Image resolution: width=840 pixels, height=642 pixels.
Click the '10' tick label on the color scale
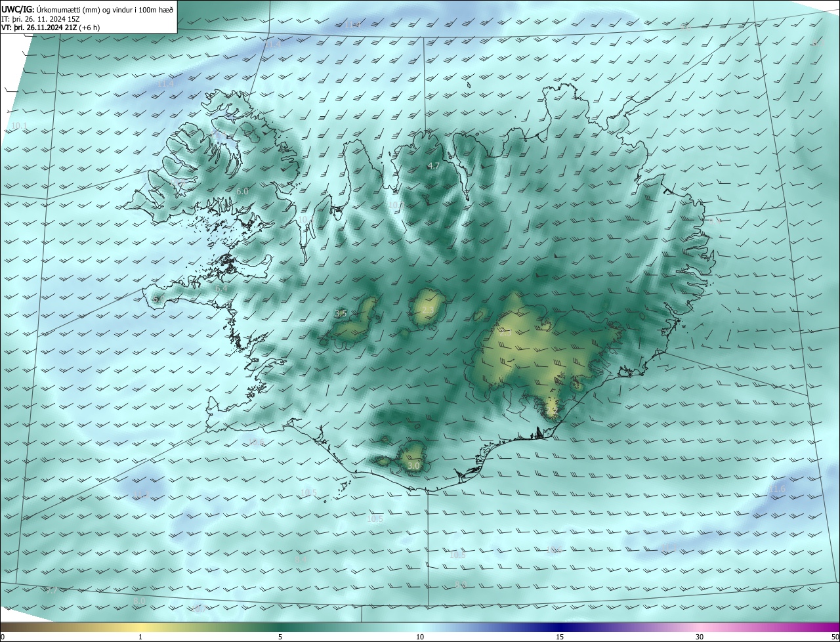point(420,637)
